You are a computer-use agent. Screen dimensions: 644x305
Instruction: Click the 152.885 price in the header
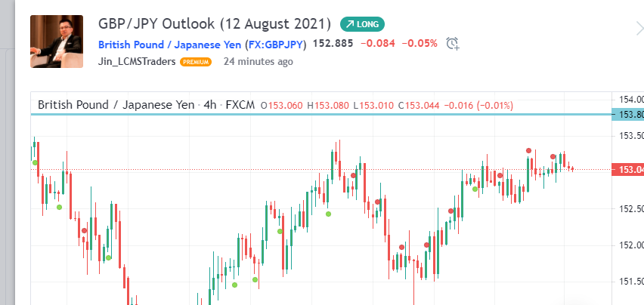point(333,43)
